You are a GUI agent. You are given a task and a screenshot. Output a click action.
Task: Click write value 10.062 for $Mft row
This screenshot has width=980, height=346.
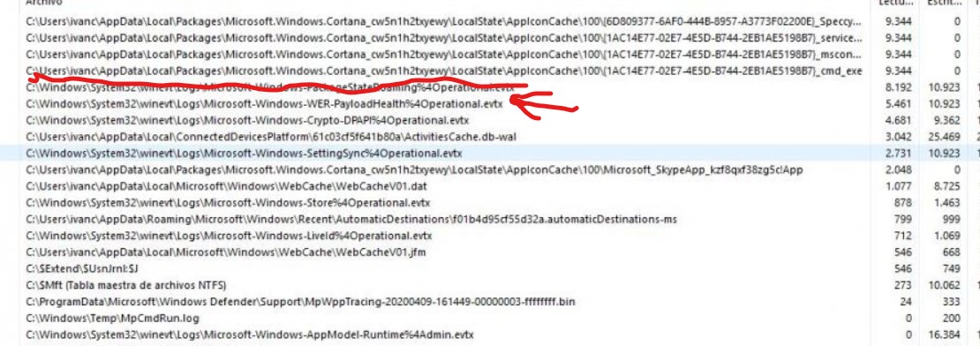point(945,285)
